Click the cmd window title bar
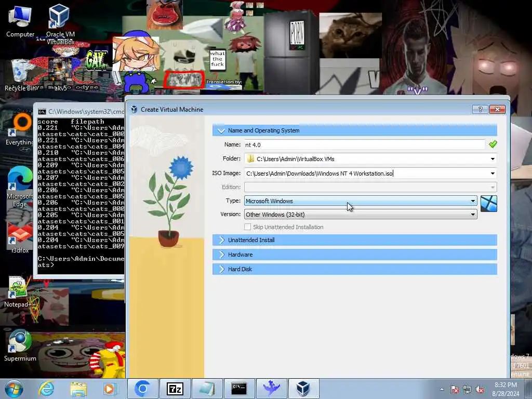Viewport: 532px width, 399px height. coord(81,111)
